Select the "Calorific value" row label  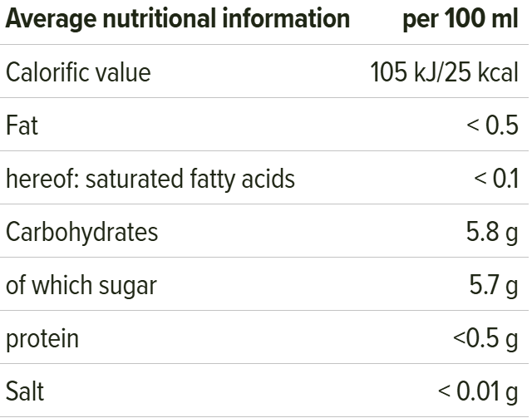point(78,72)
